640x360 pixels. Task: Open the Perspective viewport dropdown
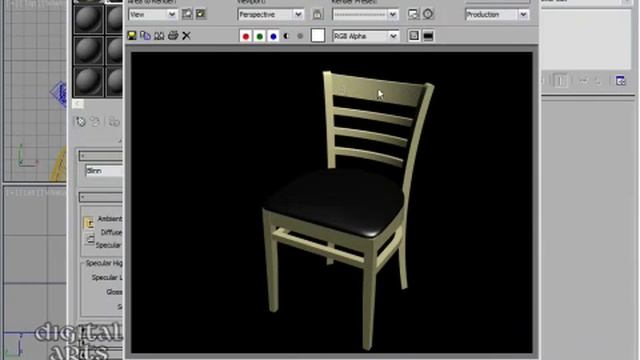coord(270,14)
